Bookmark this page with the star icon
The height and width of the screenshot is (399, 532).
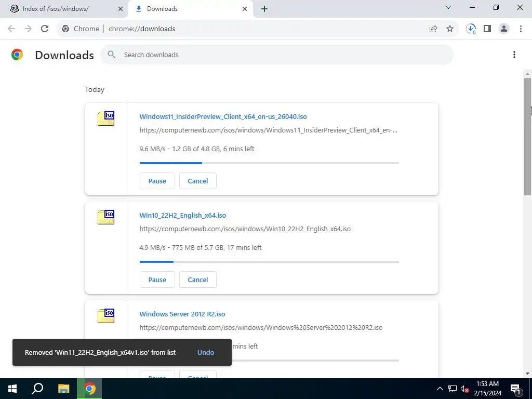click(x=450, y=29)
